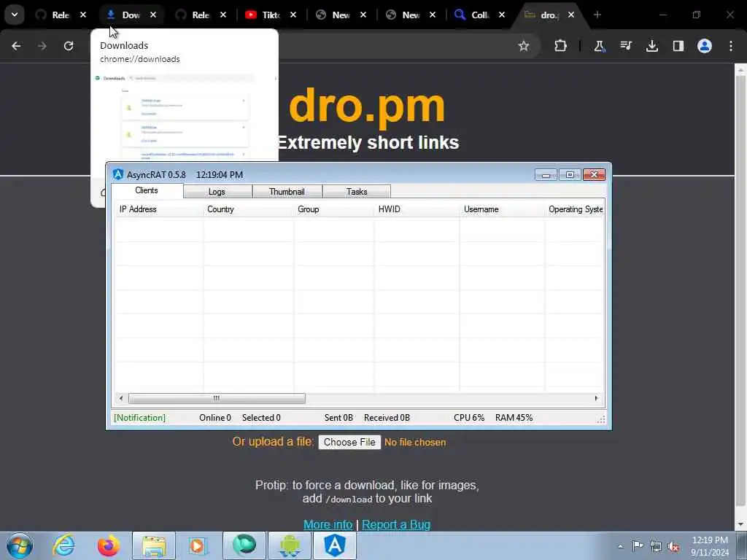Launch Internet Explorer from taskbar
This screenshot has height=560, width=747.
coord(63,545)
